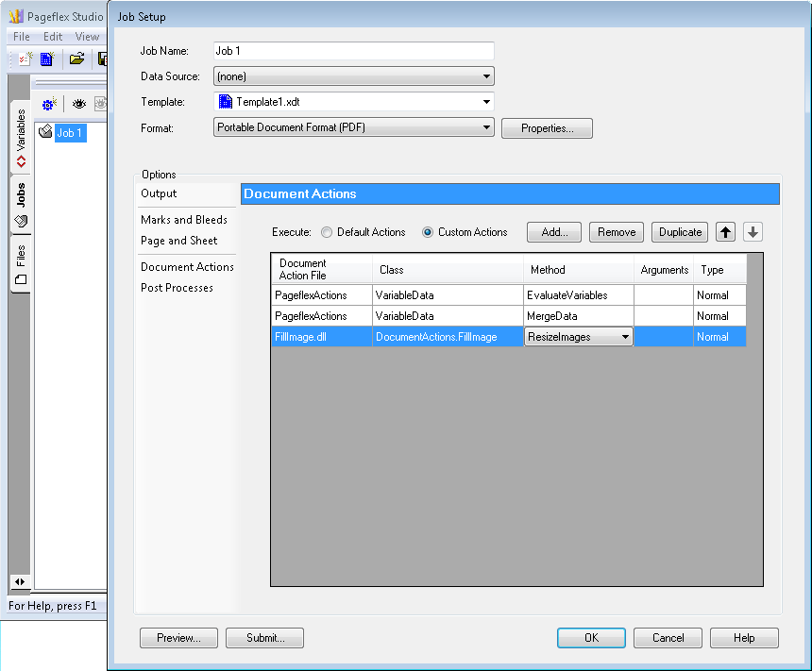Click the eye preview icon in Jobs panel
812x671 pixels.
(x=79, y=104)
